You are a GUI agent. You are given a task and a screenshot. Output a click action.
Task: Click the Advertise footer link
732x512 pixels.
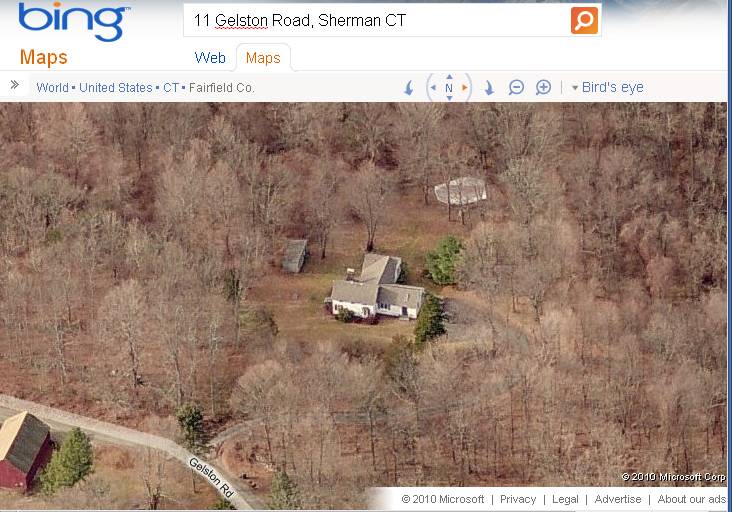(x=618, y=499)
